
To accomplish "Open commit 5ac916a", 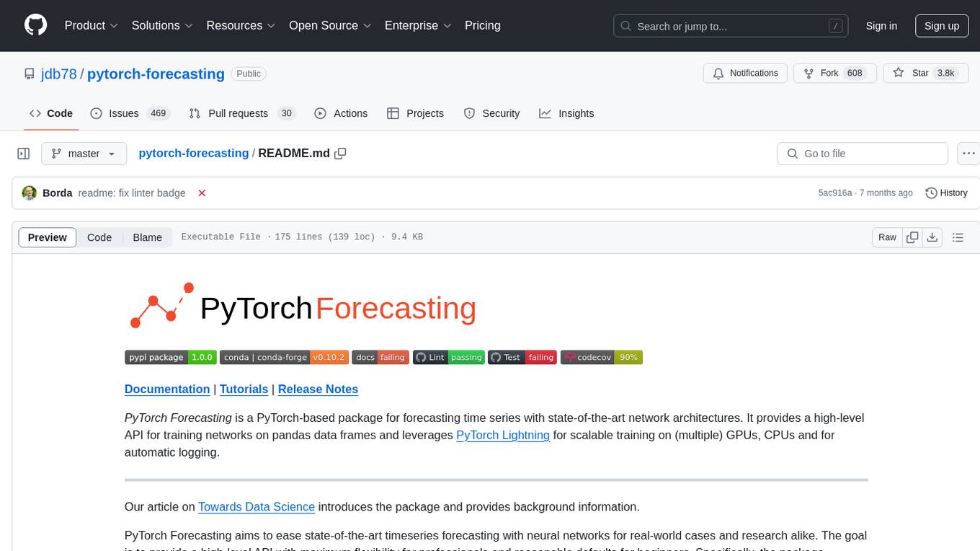I will pyautogui.click(x=835, y=193).
